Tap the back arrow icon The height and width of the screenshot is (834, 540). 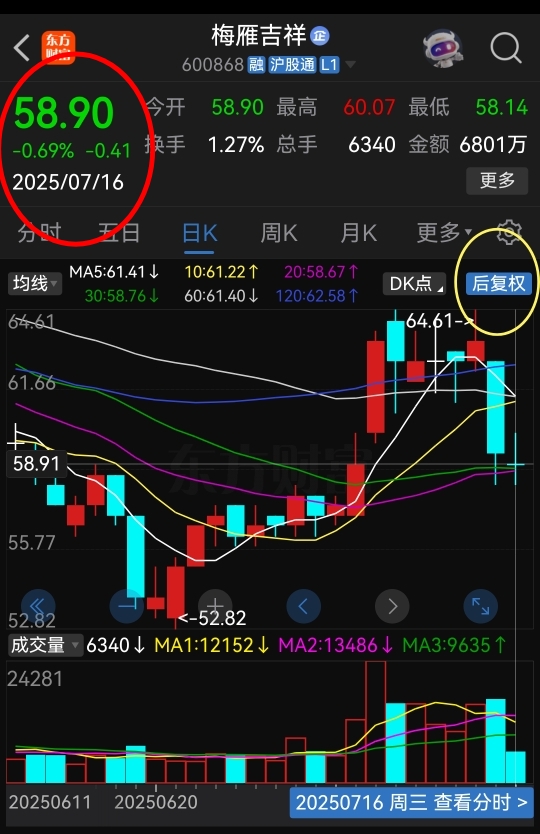(x=22, y=48)
